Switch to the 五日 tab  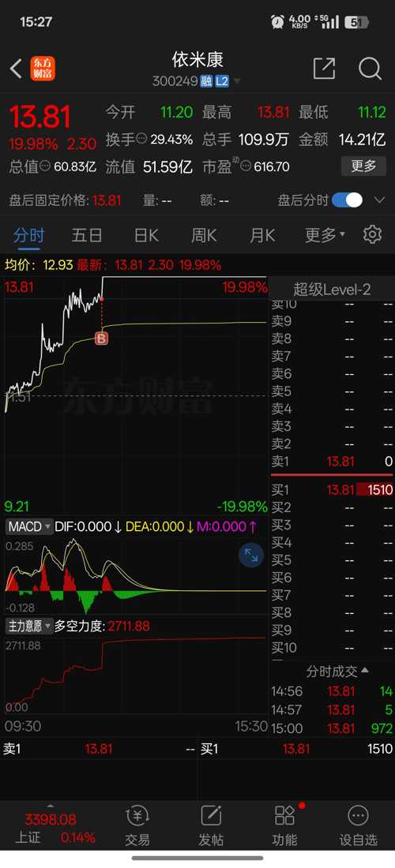coord(87,235)
